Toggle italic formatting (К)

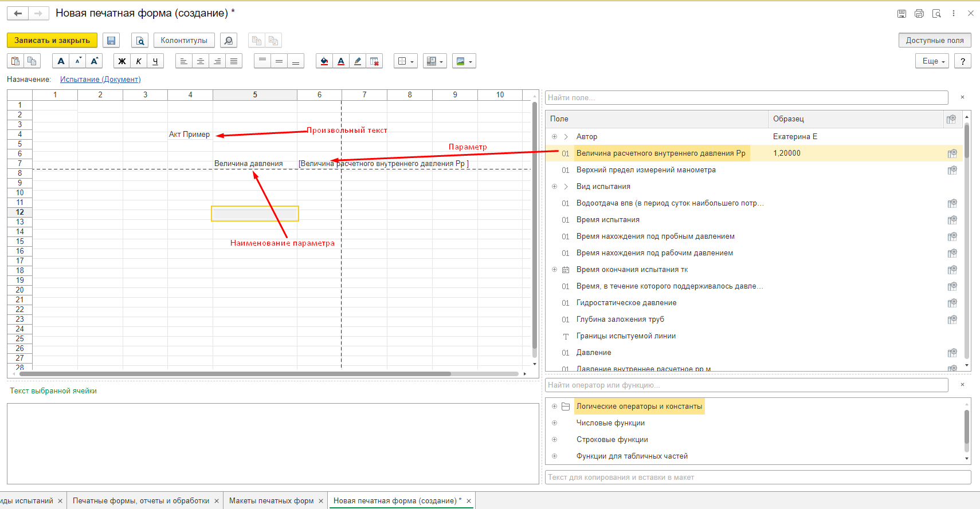139,61
